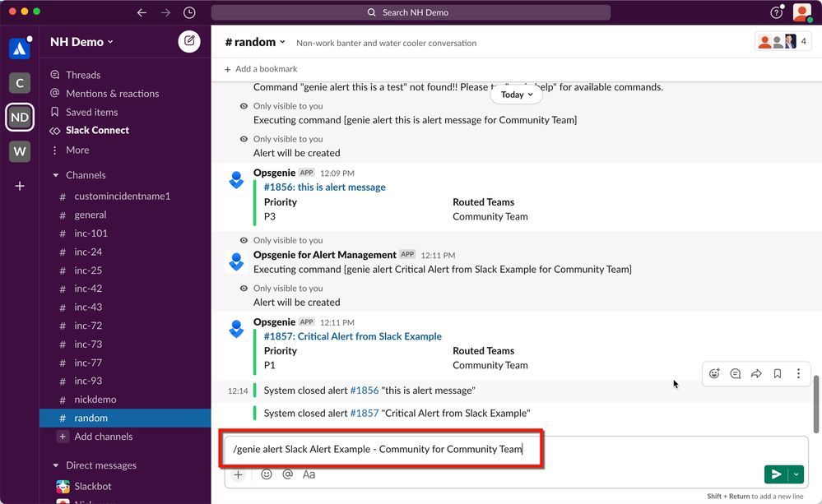This screenshot has width=822, height=504.
Task: Switch to the C workspace
Action: click(20, 83)
